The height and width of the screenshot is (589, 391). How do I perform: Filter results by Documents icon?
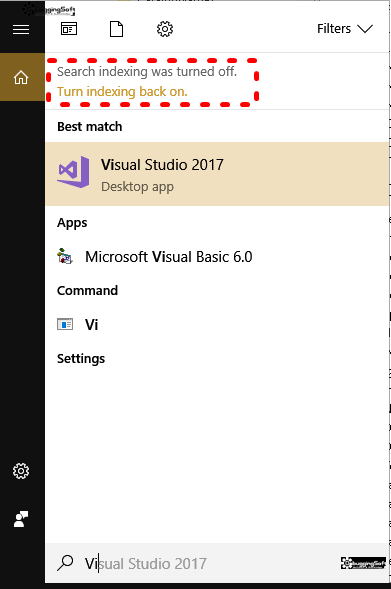click(x=116, y=29)
